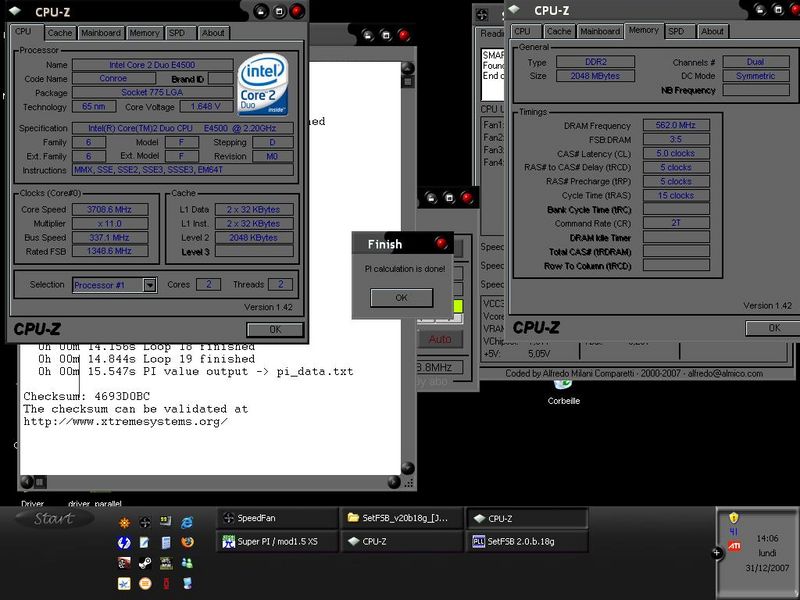Open Cache tab in right CPU-Z window
The image size is (800, 600).
(x=559, y=31)
